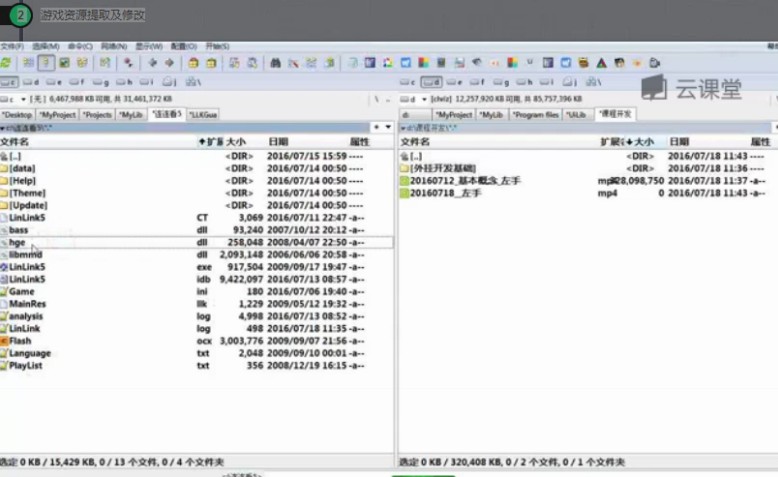Sort right panel by 属性 column
The width and height of the screenshot is (778, 477).
[760, 142]
